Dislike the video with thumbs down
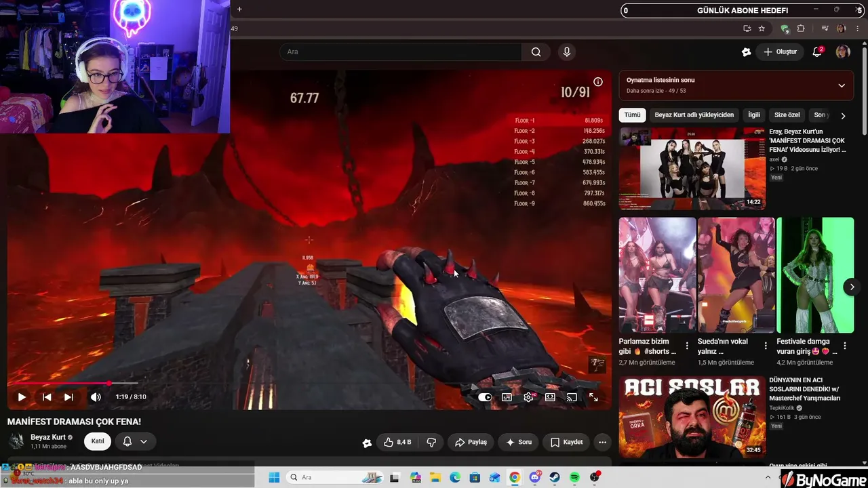This screenshot has width=868, height=488. tap(431, 442)
